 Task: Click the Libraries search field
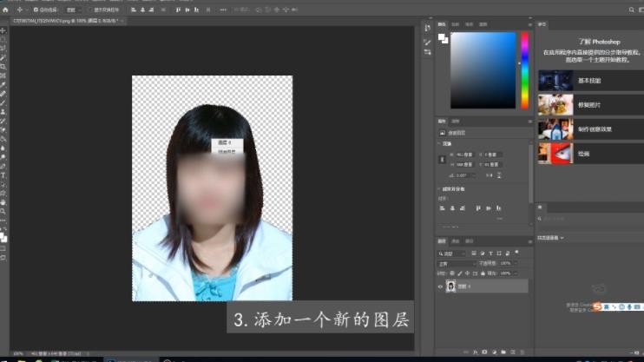(591, 219)
